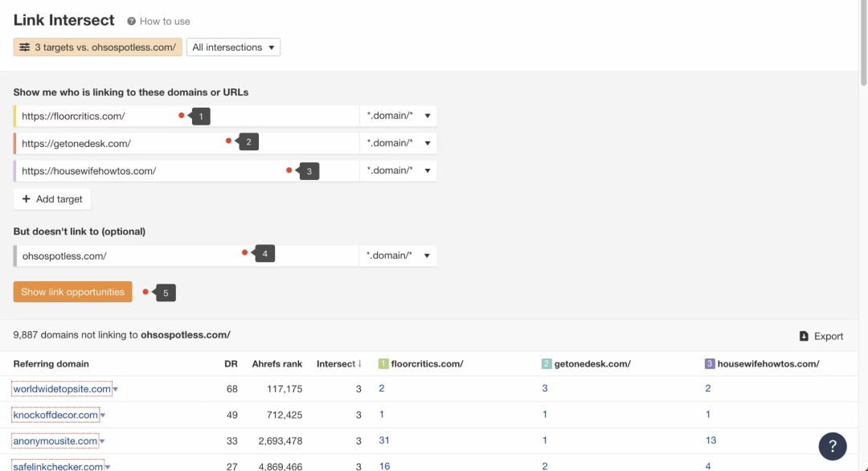Edit the ohsospotless.com exclusion field
Viewport: 868px width, 471px height.
187,256
